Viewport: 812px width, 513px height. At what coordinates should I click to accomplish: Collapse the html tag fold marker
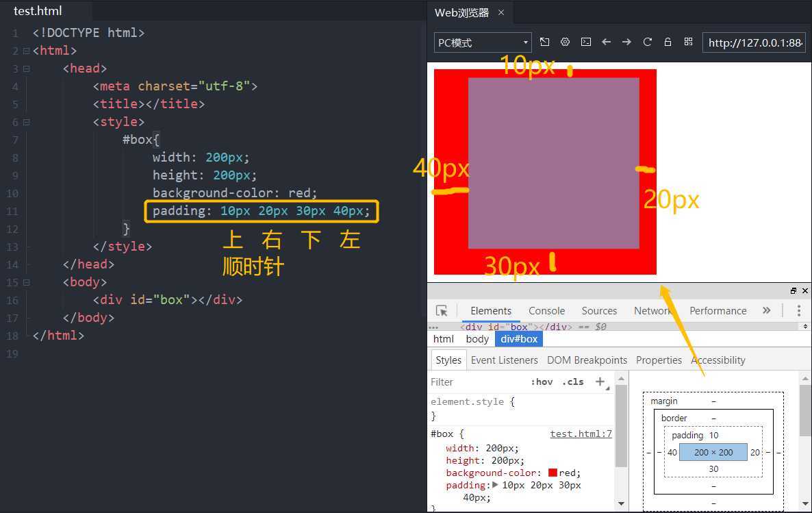pos(27,51)
